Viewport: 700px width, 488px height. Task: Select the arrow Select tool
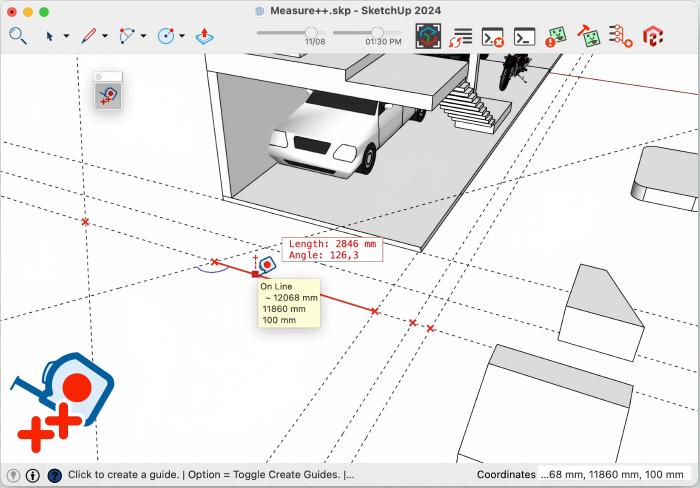coord(50,36)
